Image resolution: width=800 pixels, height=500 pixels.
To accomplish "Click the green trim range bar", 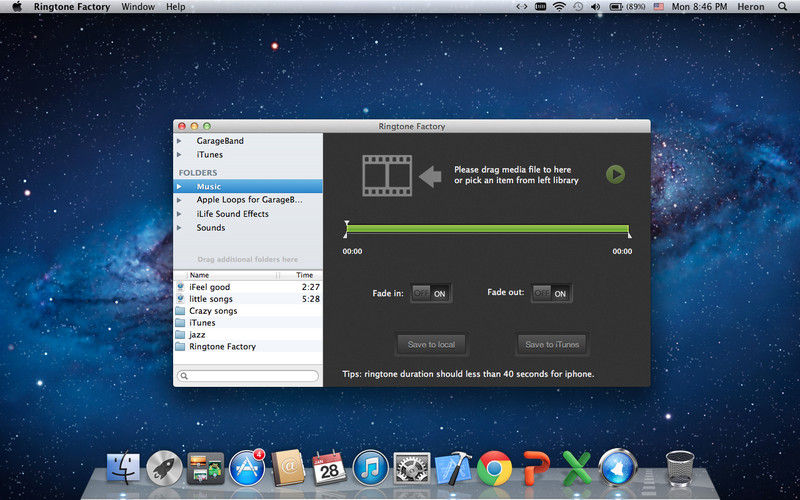I will 487,229.
